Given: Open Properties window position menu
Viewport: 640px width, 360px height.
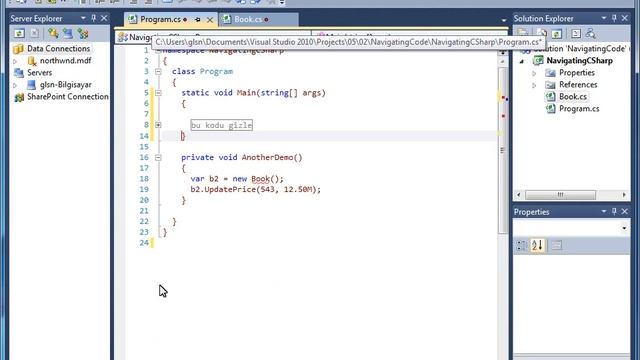Looking at the screenshot, I should tap(604, 212).
